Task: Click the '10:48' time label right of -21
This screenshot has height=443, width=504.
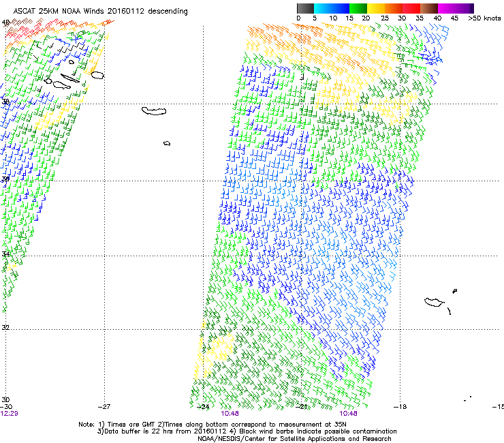Action: [348, 414]
